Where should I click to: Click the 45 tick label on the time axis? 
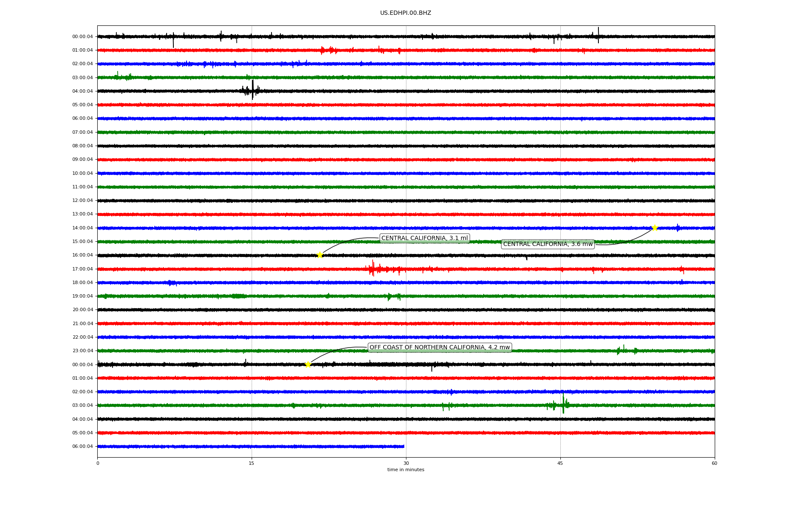point(560,463)
